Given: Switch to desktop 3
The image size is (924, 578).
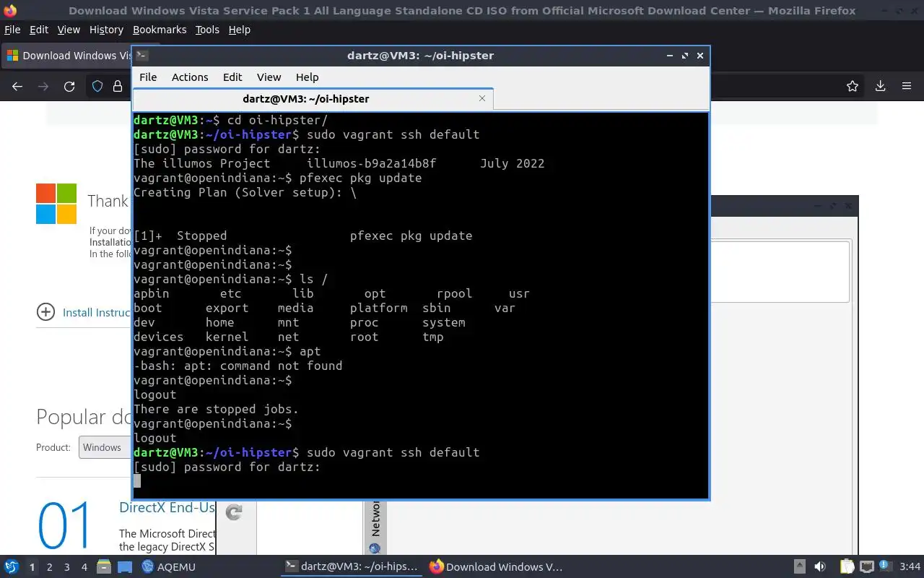Looking at the screenshot, I should [x=67, y=567].
